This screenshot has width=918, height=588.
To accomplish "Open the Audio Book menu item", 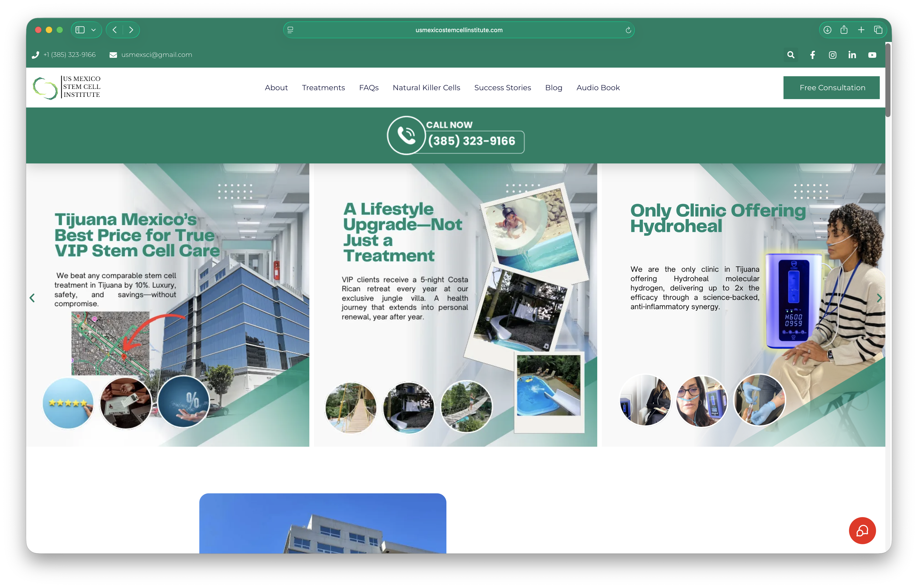I will point(598,87).
